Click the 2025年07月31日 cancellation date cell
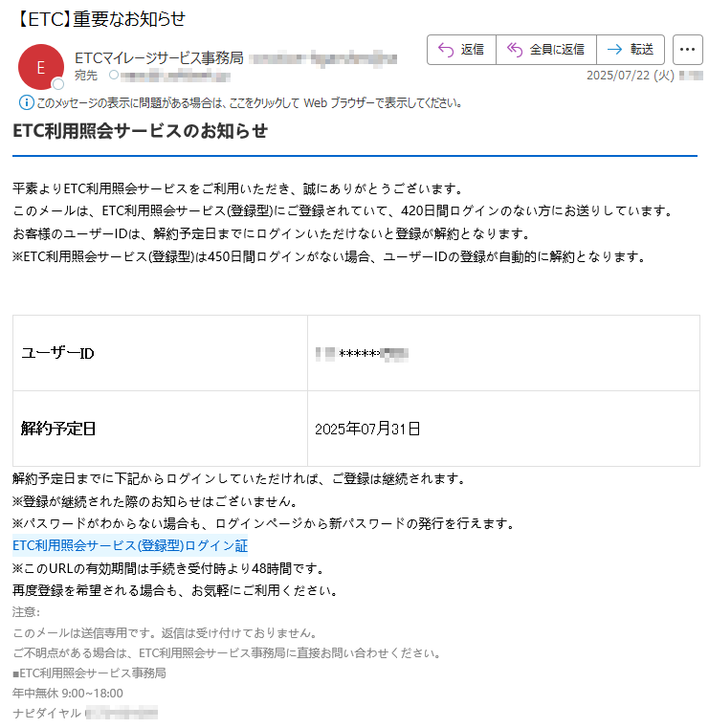709x728 pixels. click(x=503, y=429)
